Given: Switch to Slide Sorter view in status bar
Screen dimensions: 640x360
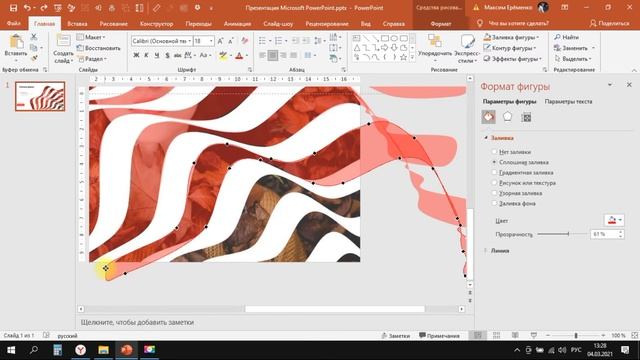Looking at the screenshot, I should click(496, 336).
